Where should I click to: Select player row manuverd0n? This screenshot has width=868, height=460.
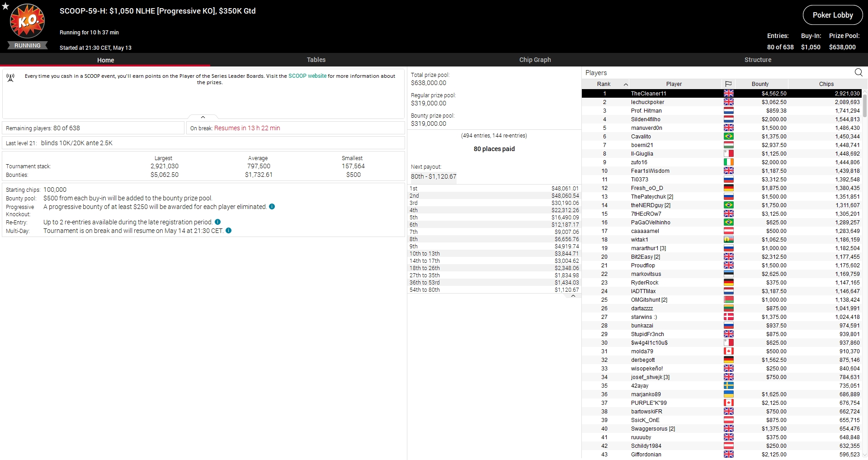722,128
